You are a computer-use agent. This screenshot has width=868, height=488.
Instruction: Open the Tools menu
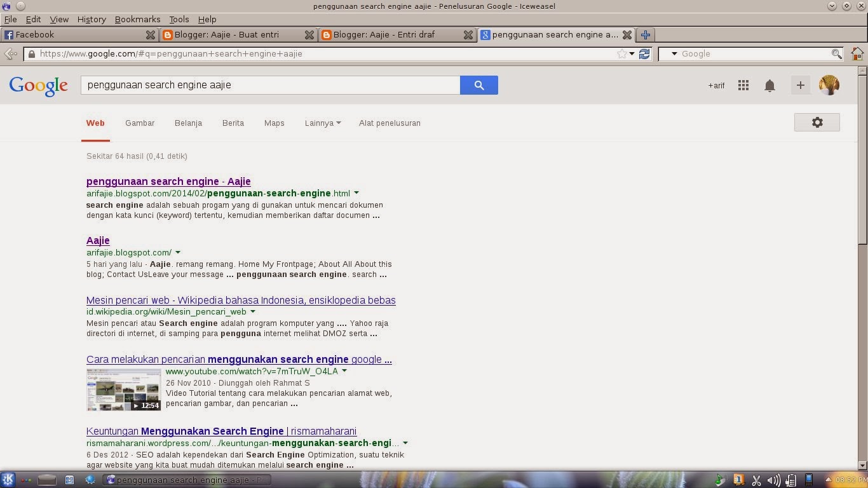(179, 19)
